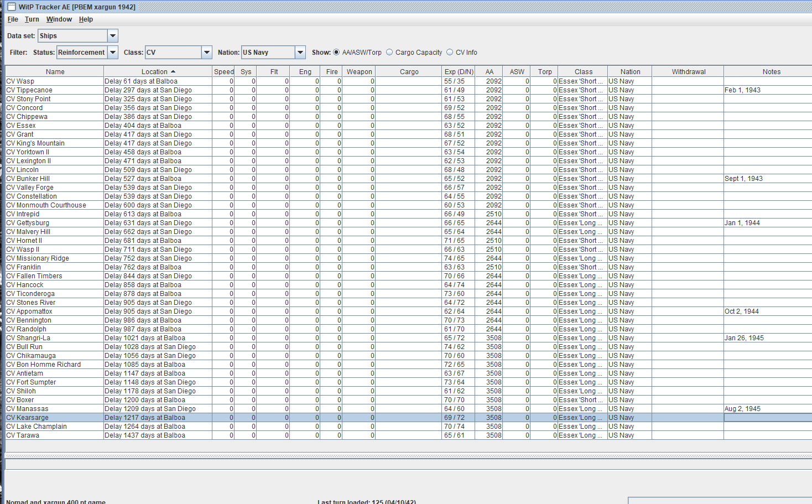Select the Cargo Capacity radio button

point(389,53)
